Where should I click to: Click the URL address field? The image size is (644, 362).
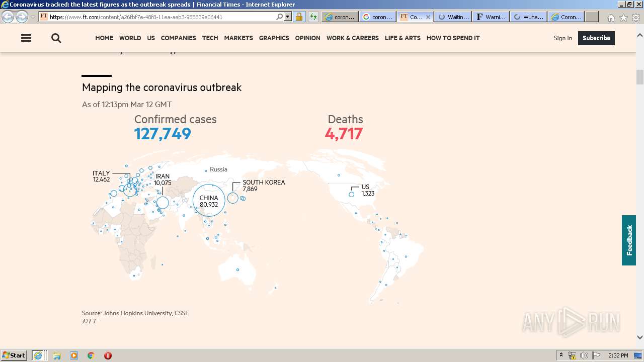[x=161, y=17]
